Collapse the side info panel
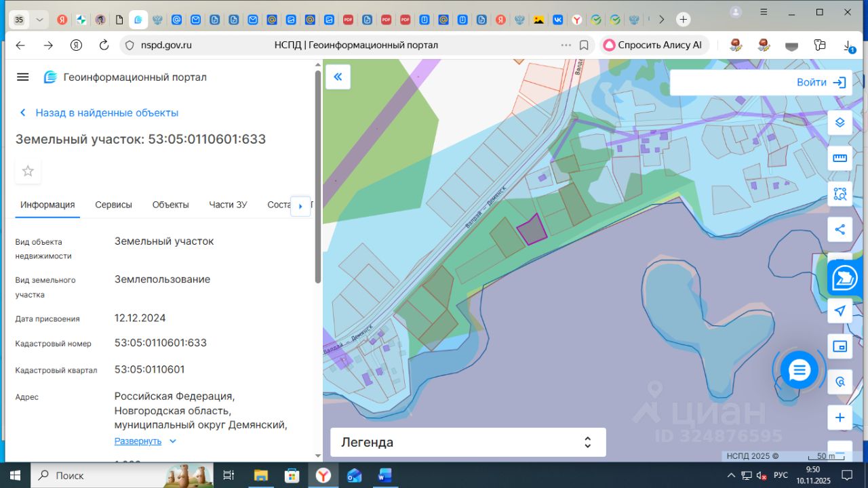 (x=338, y=77)
